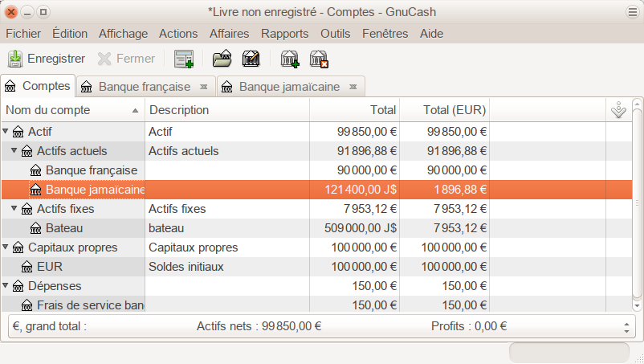
Task: Collapse the Dépenses account branch
Action: tap(6, 286)
